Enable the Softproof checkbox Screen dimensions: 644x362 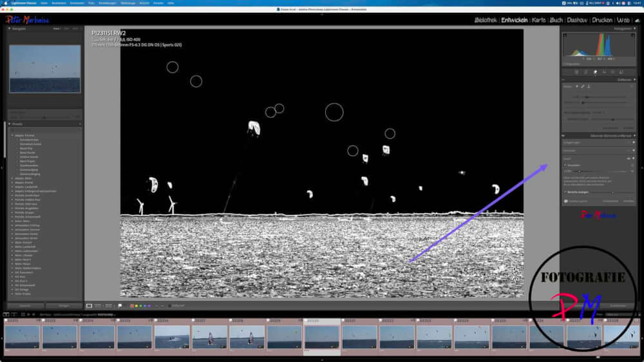(x=169, y=306)
